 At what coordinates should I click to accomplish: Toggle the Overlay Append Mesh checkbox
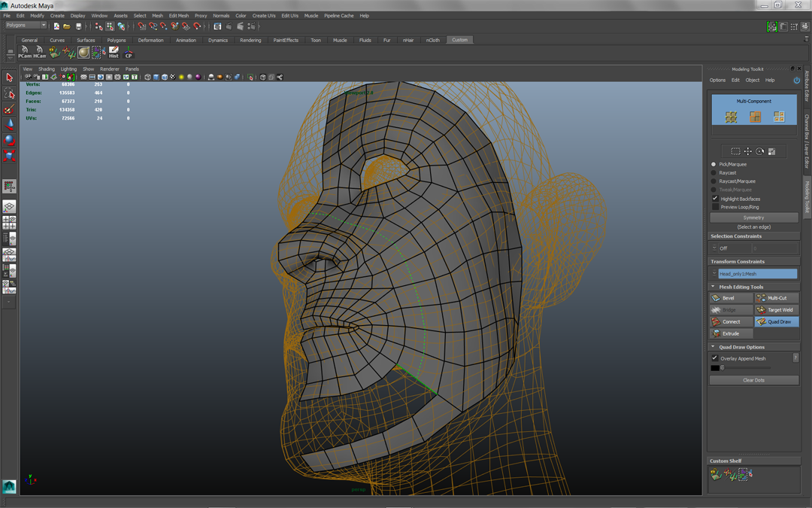[714, 357]
